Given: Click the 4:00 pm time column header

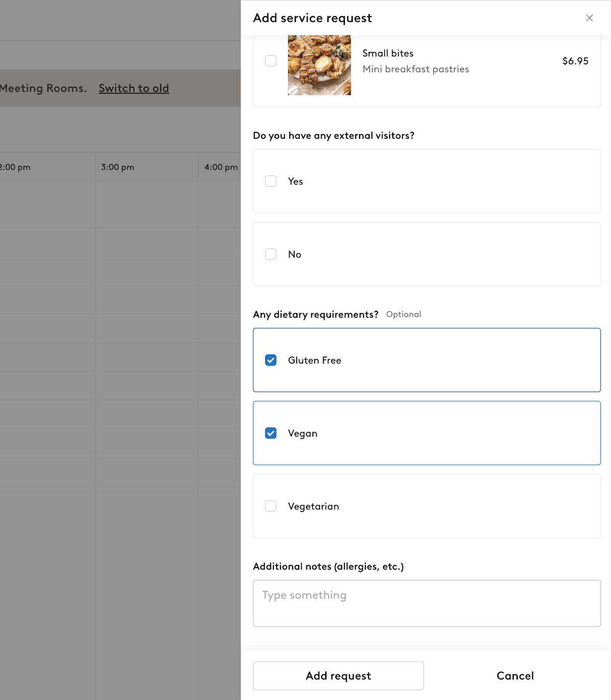Looking at the screenshot, I should point(221,167).
